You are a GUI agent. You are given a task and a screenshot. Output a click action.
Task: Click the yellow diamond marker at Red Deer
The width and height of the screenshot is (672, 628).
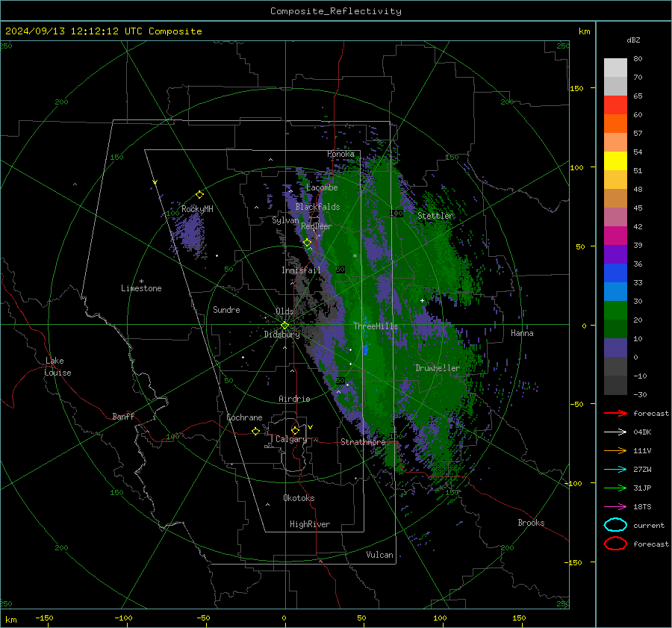tap(307, 243)
